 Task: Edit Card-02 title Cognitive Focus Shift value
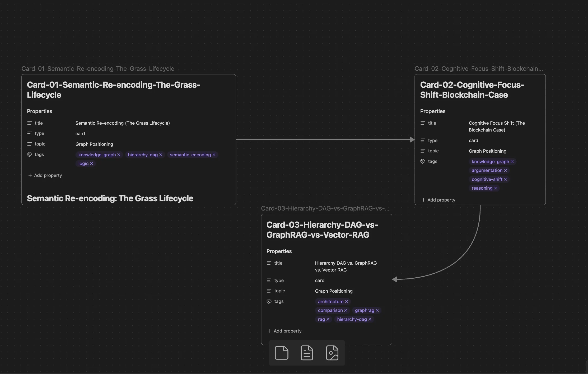pos(497,127)
